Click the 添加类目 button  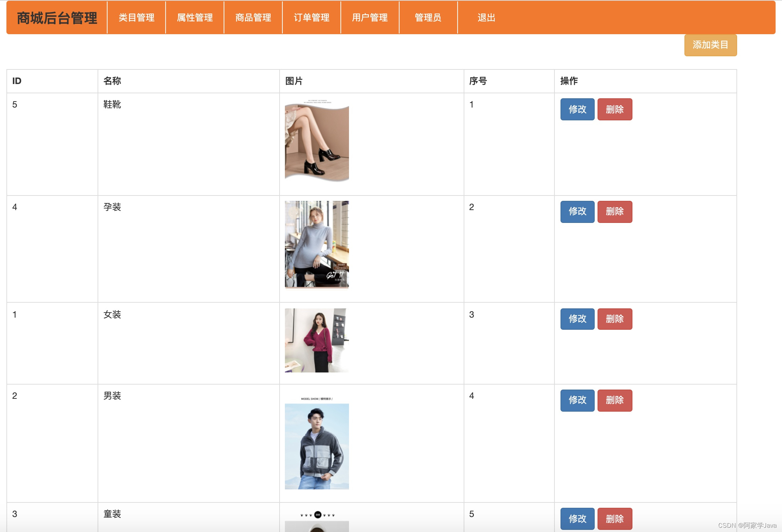coord(710,45)
